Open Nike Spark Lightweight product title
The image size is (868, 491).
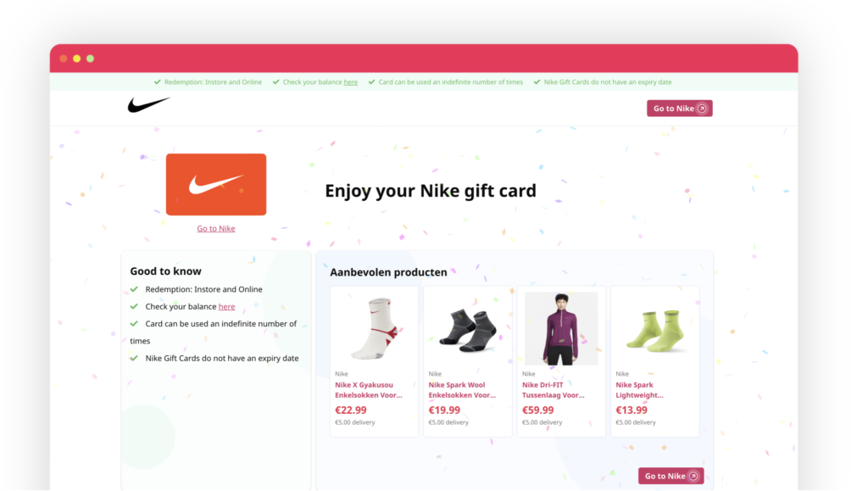pyautogui.click(x=639, y=390)
